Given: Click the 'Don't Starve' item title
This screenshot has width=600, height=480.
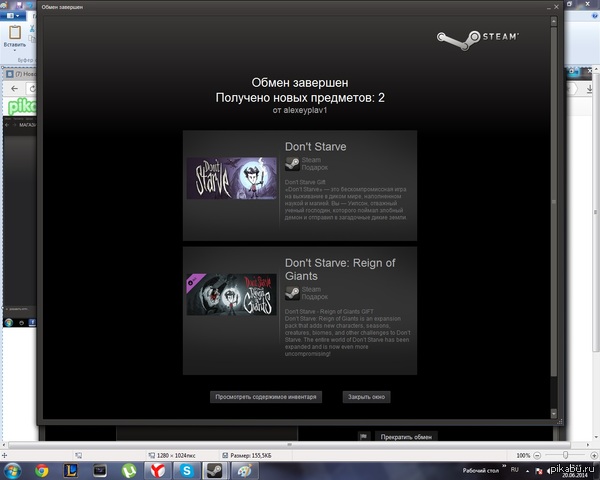Looking at the screenshot, I should point(315,147).
